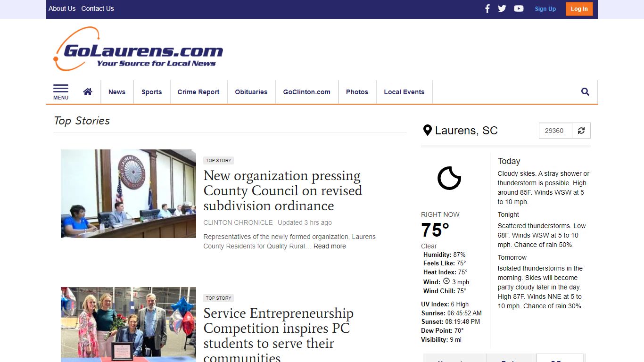This screenshot has height=362, width=644.
Task: Open the hamburger MENU icon
Action: 61,92
